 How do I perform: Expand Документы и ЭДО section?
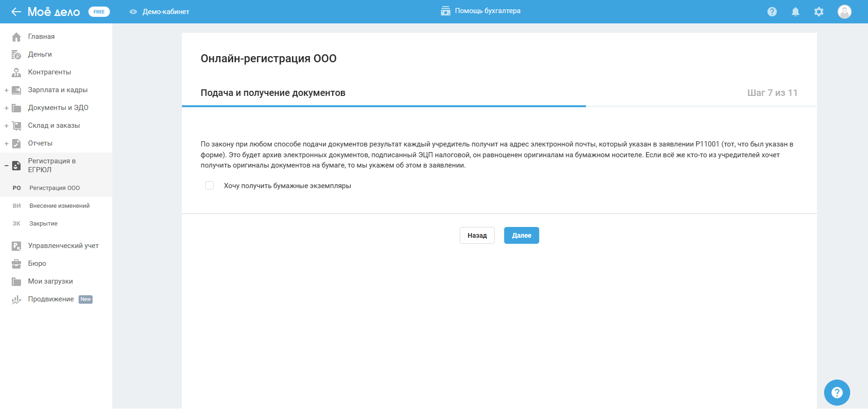[x=7, y=108]
